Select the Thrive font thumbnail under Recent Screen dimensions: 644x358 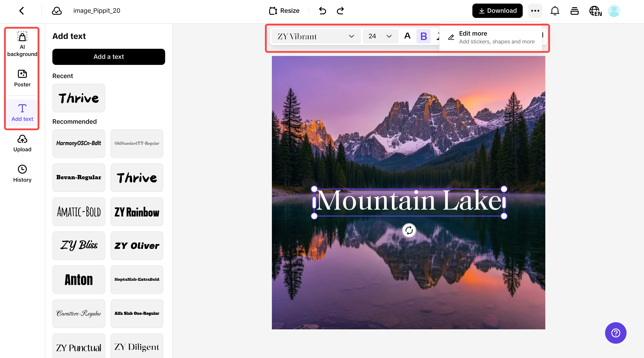tap(79, 98)
